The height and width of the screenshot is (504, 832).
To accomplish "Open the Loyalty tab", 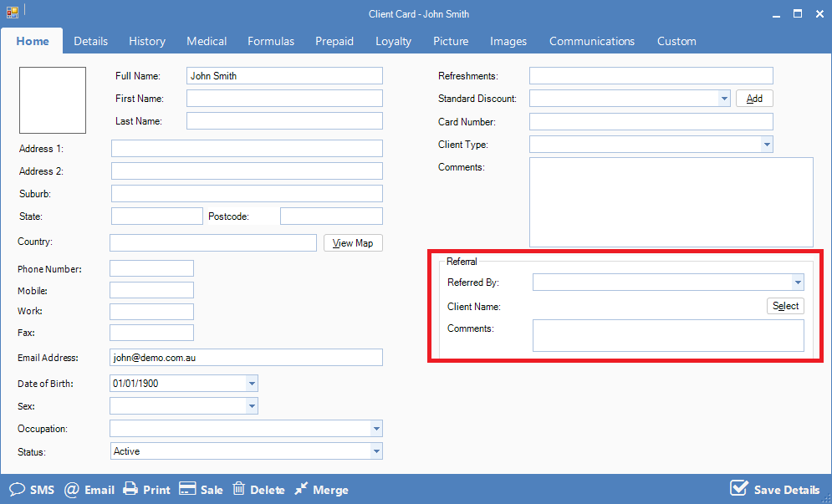I will point(393,41).
